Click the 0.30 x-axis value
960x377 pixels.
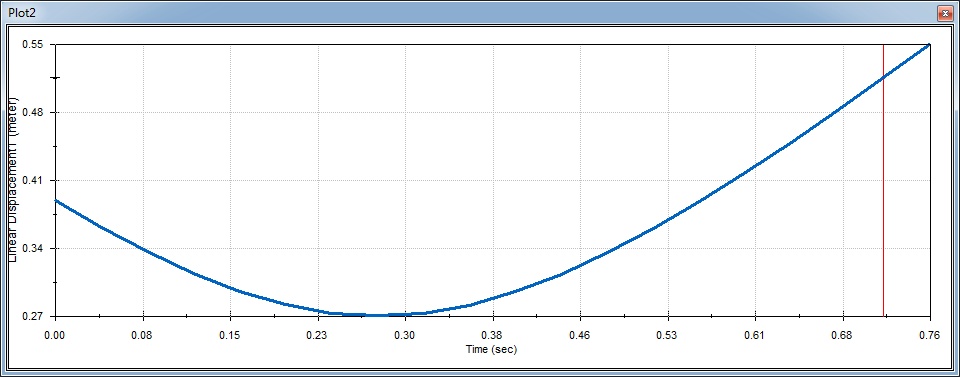[x=405, y=335]
